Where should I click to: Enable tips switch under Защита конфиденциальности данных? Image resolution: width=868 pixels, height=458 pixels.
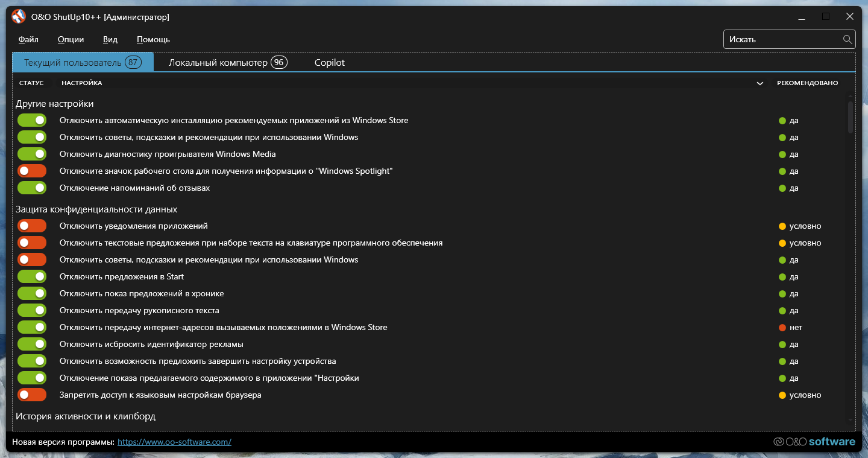[32, 259]
